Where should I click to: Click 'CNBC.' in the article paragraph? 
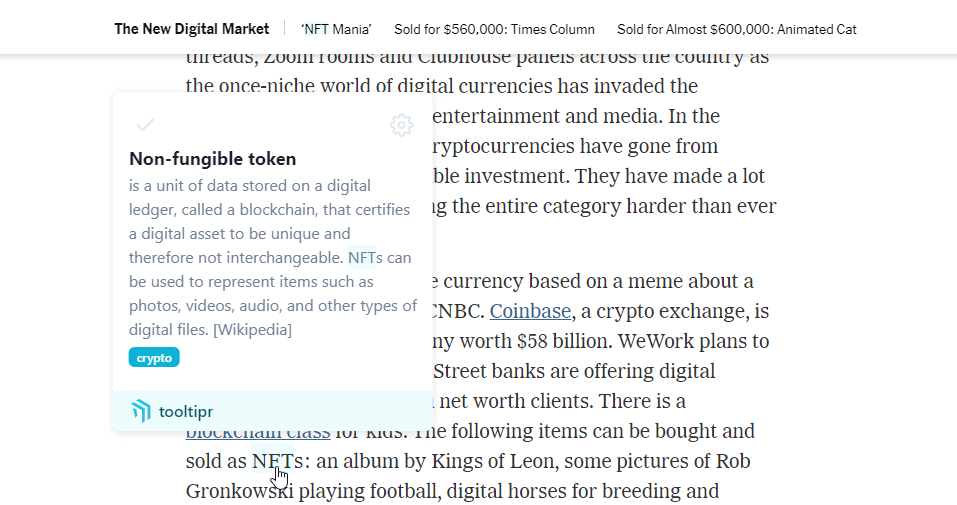[x=458, y=311]
